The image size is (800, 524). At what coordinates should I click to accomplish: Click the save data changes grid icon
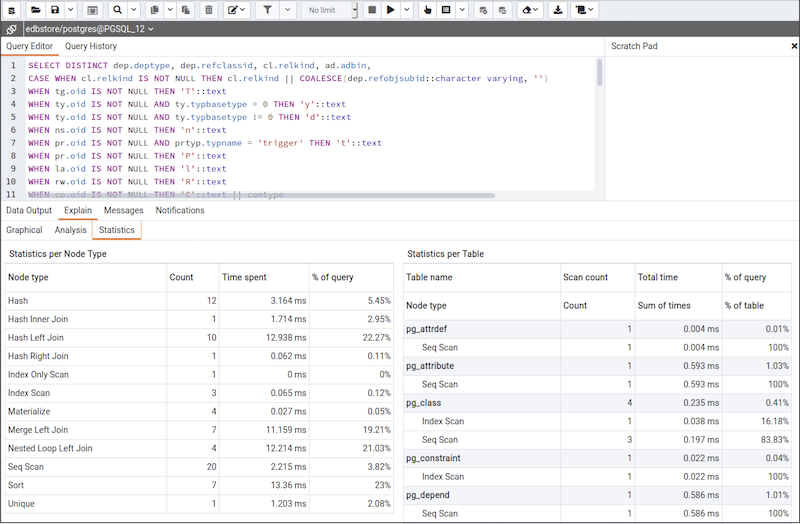92,10
